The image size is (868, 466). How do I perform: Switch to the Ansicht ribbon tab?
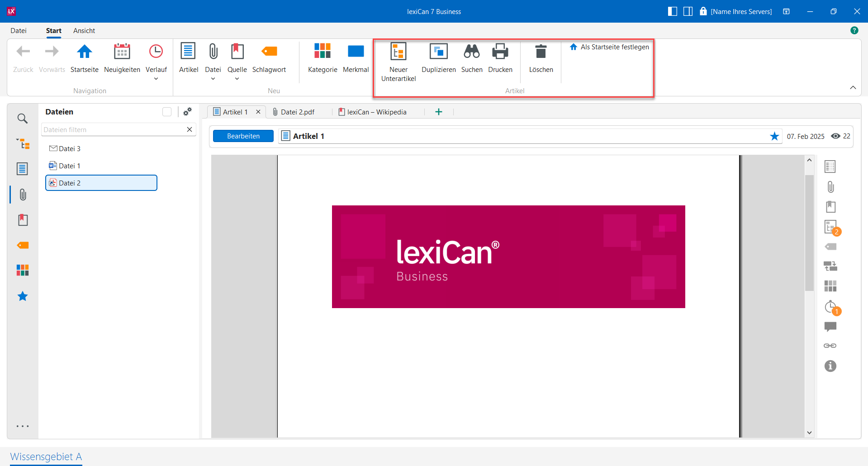[x=84, y=31]
